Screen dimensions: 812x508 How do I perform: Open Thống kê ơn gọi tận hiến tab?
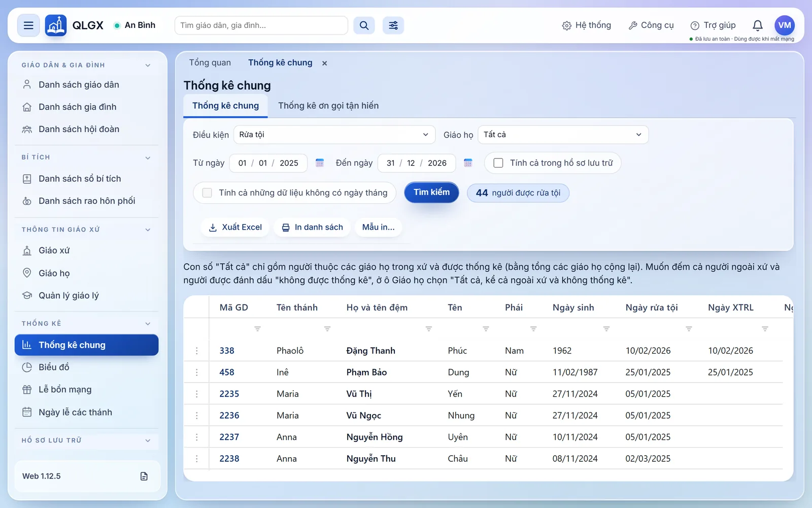coord(328,106)
